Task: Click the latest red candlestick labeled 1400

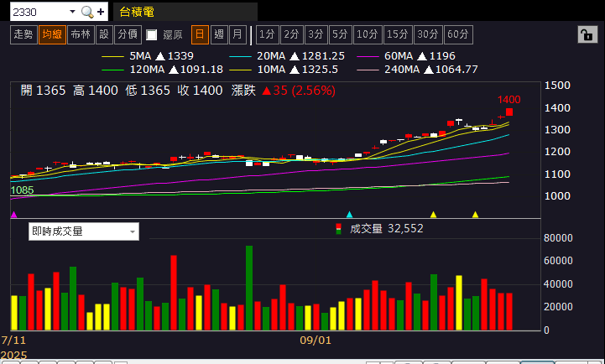Action: pyautogui.click(x=509, y=112)
